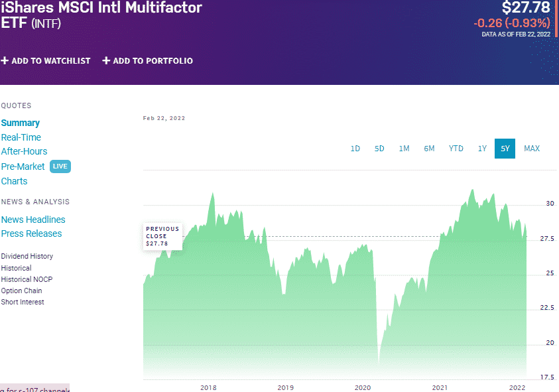This screenshot has height=392, width=559.
Task: Switch to the YTD chart range
Action: tap(456, 149)
